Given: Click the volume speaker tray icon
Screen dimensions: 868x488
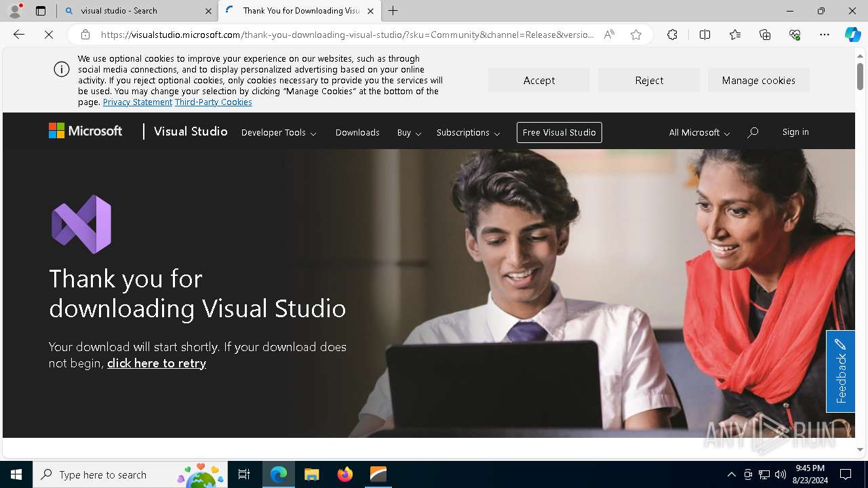Looking at the screenshot, I should pyautogui.click(x=781, y=474).
